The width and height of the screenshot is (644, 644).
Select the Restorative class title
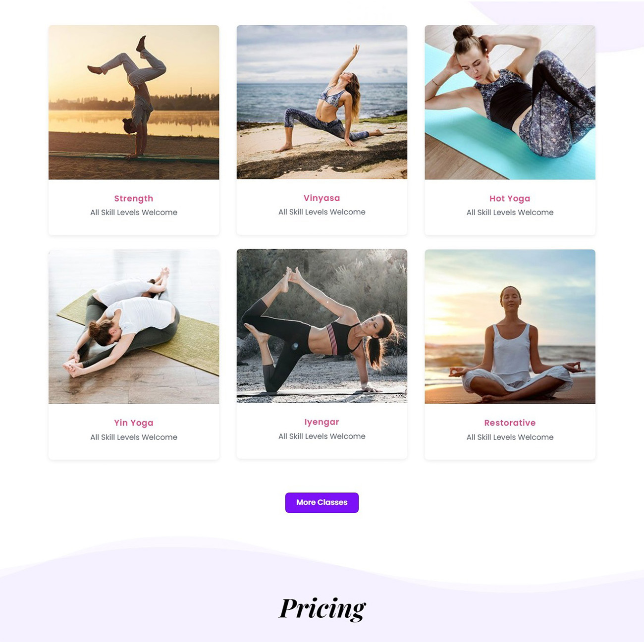point(510,423)
